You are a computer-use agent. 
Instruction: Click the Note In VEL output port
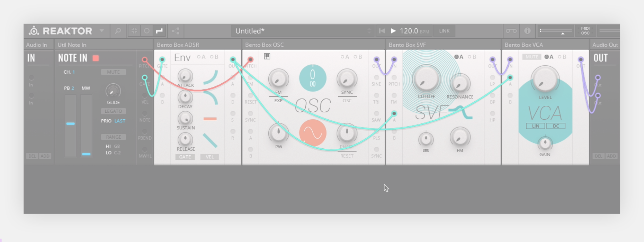click(145, 96)
